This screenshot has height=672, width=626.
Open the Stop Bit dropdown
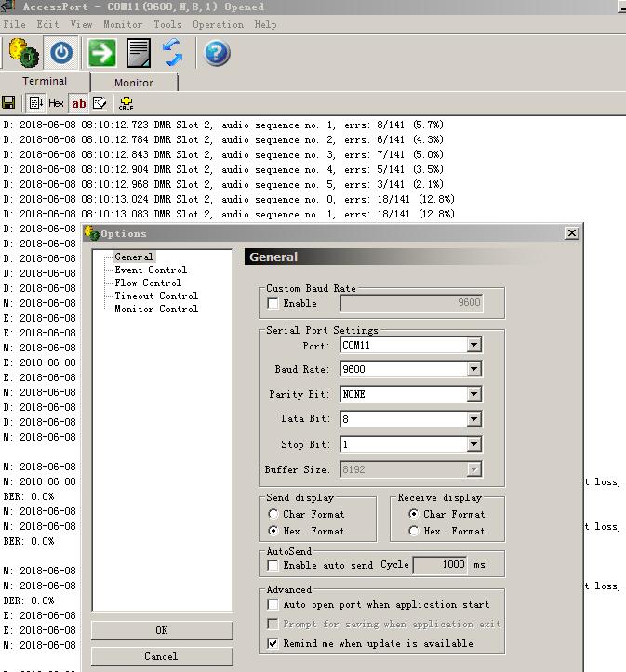[x=473, y=444]
